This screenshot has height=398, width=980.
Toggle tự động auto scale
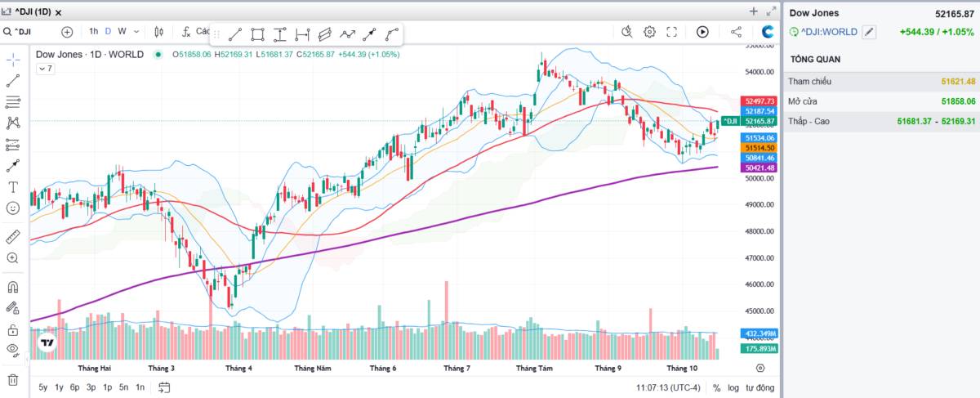click(759, 388)
